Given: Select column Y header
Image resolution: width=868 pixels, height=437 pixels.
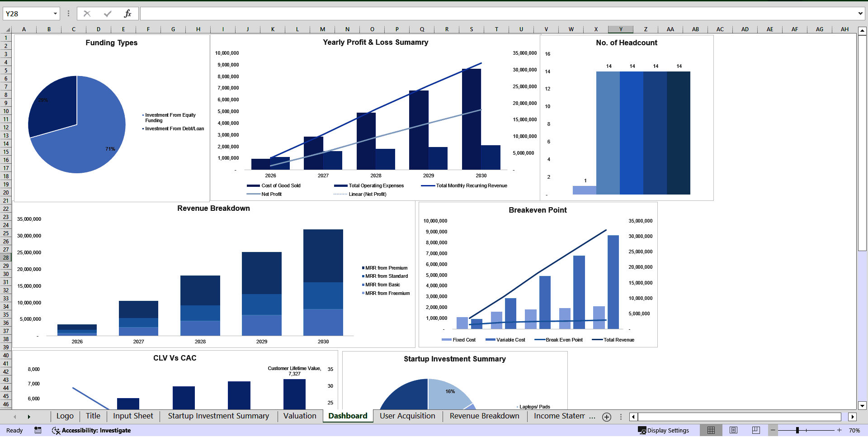Looking at the screenshot, I should point(620,29).
